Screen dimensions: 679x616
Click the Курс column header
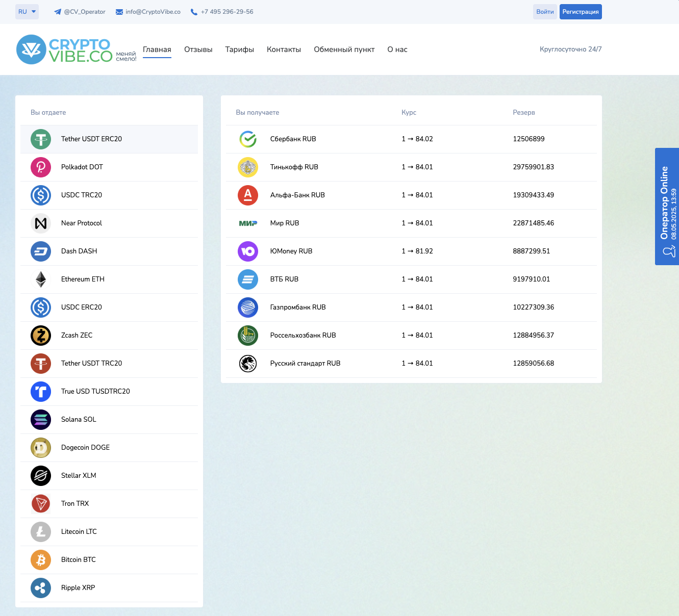click(x=409, y=113)
